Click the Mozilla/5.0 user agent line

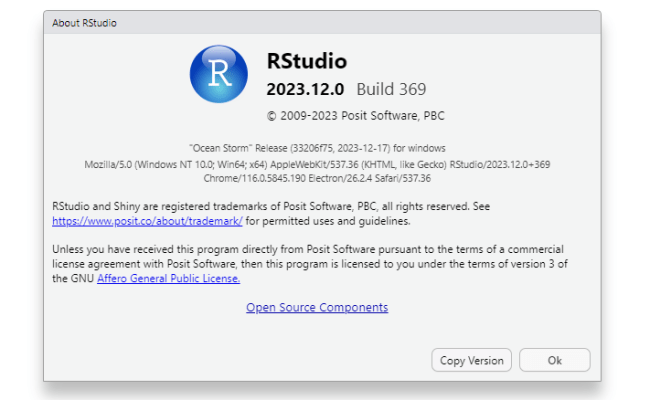click(317, 165)
